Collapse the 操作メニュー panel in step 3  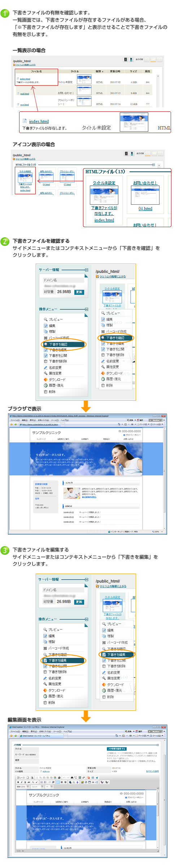point(86,619)
